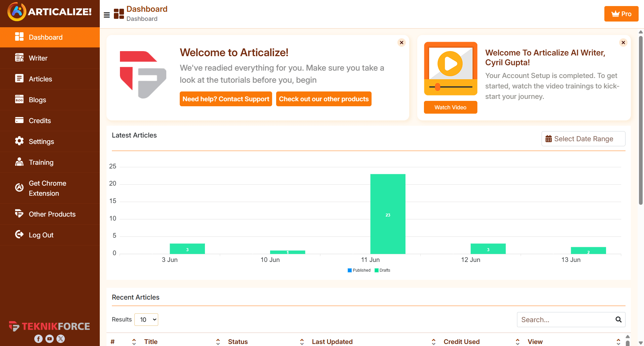Click the Pro upgrade button
Screen dimensions: 644x346
tap(621, 14)
